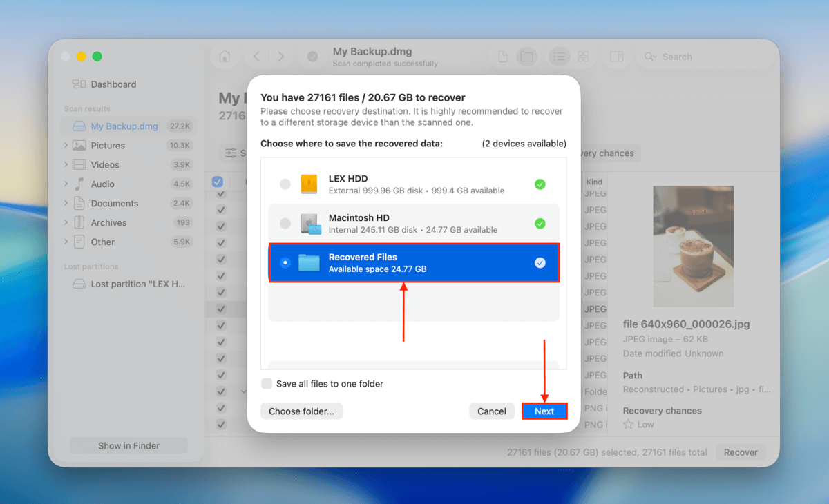Switch to file view icon in toolbar
The width and height of the screenshot is (829, 504).
(x=503, y=57)
